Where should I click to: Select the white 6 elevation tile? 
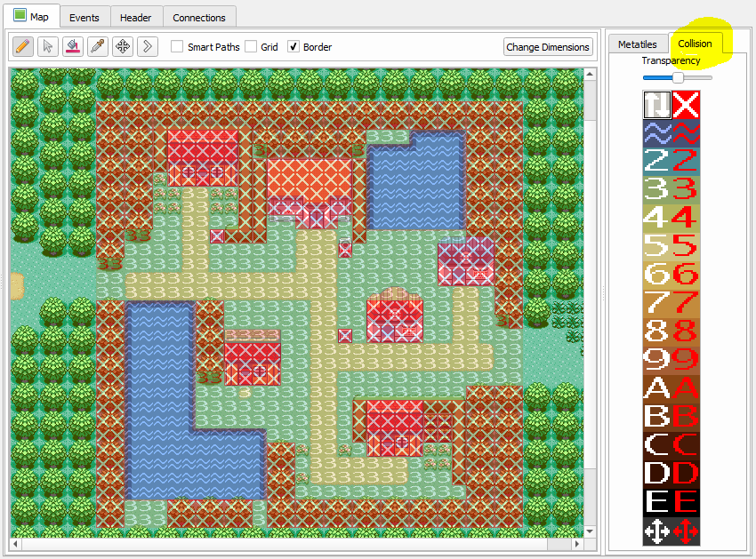click(657, 275)
